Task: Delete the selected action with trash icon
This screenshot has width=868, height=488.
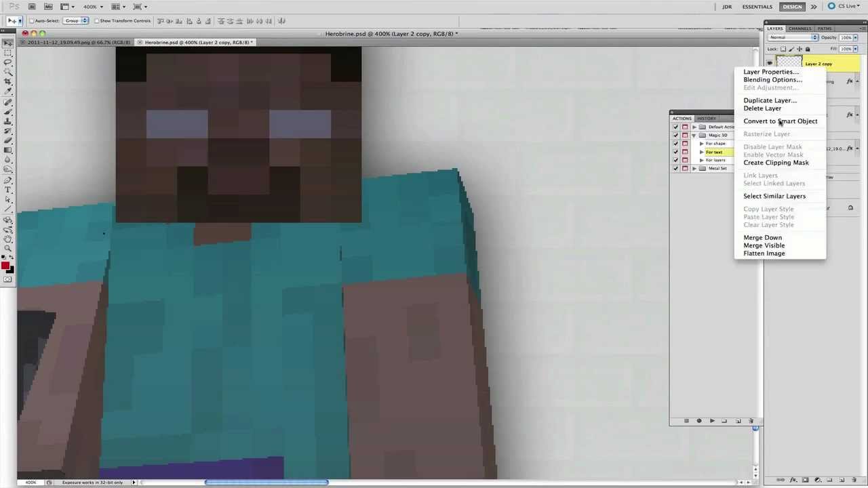Action: click(751, 421)
